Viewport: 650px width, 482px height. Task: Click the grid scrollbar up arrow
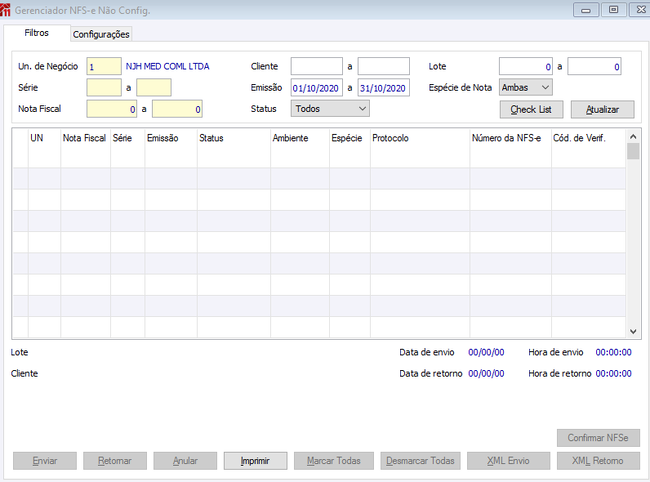coord(633,136)
